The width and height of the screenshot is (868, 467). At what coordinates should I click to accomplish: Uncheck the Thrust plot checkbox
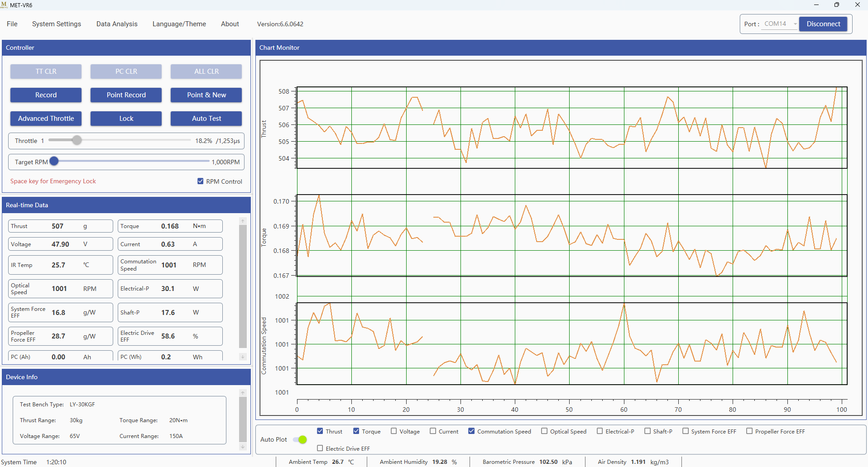[x=320, y=431]
